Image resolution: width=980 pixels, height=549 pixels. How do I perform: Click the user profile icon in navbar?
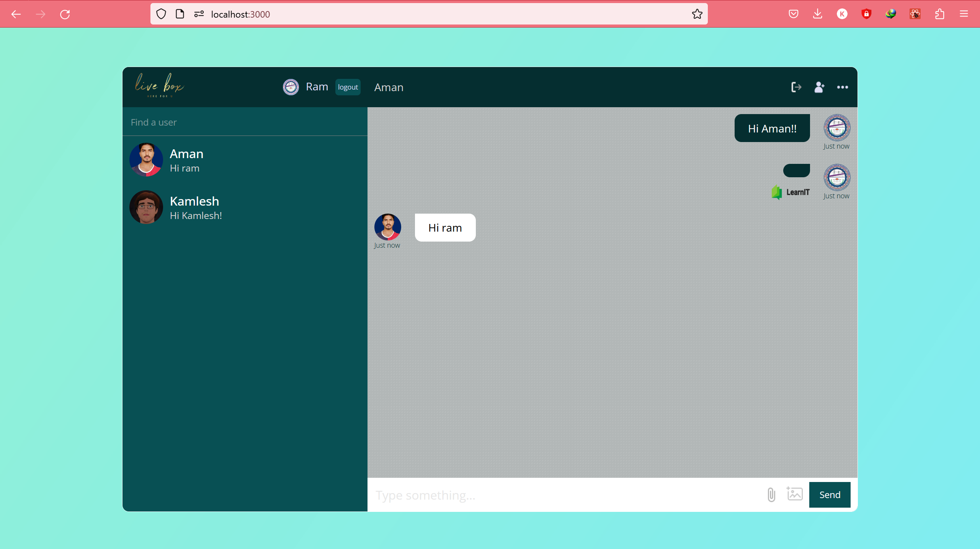pos(819,86)
